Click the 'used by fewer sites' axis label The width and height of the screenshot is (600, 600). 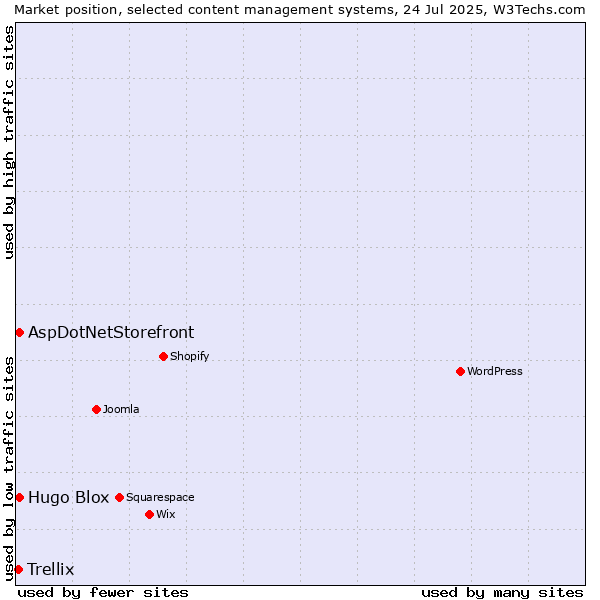pyautogui.click(x=103, y=593)
